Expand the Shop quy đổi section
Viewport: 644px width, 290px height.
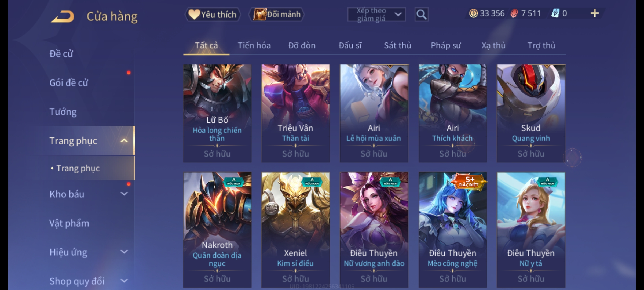pos(124,281)
